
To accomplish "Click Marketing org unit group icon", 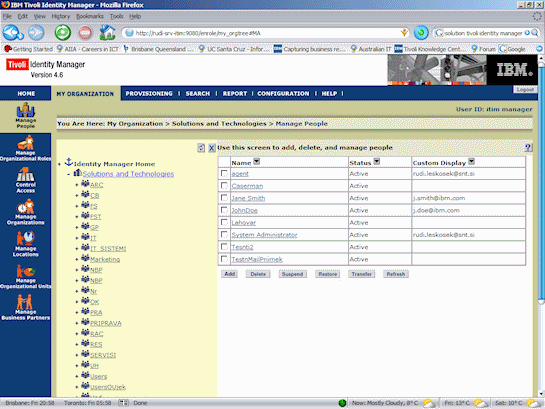I will click(85, 258).
